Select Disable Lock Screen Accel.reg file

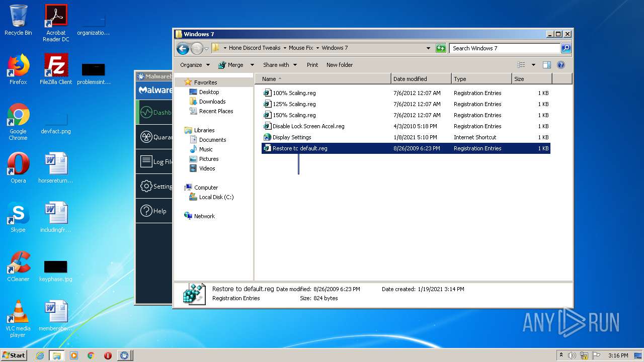click(406, 126)
